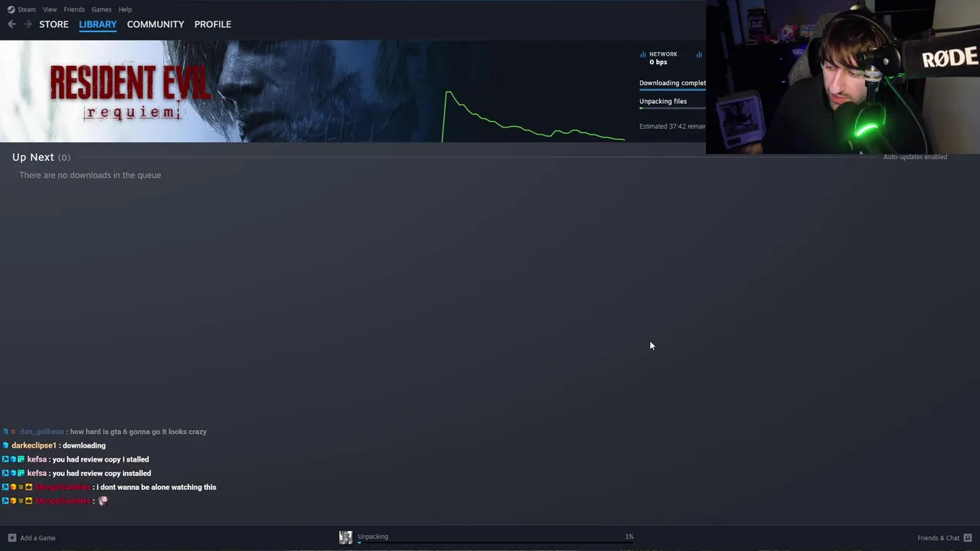Open the Friends menu
Screen dimensions: 980x551
tap(74, 9)
